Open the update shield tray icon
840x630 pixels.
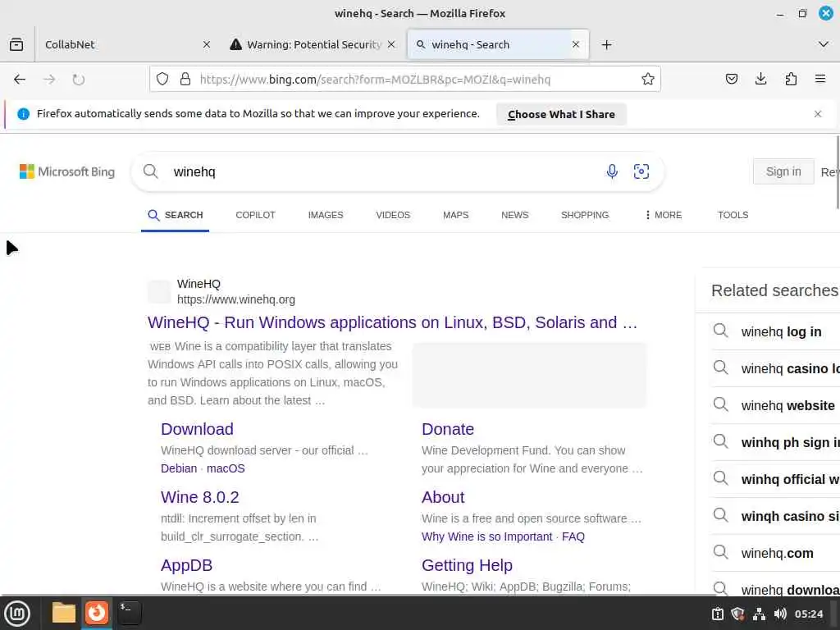738,614
